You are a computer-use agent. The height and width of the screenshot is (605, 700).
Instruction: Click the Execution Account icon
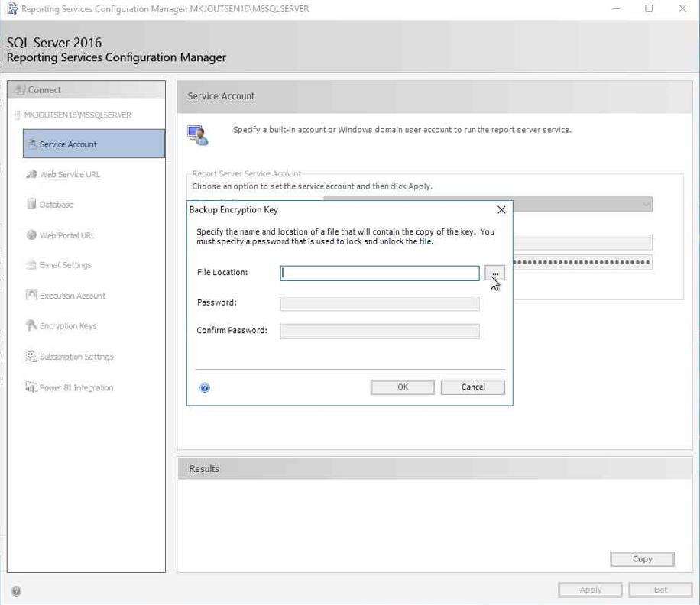(31, 295)
